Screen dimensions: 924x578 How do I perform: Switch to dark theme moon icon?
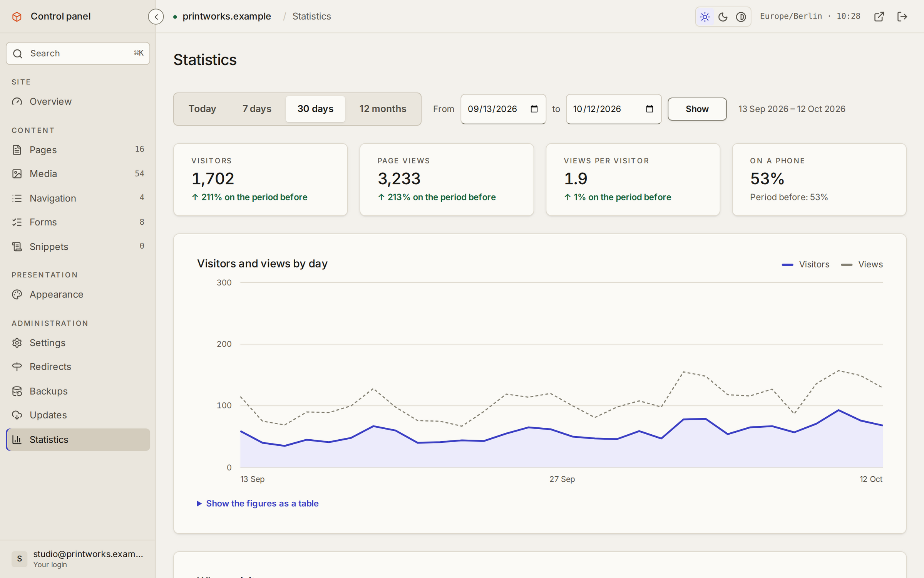pos(723,17)
